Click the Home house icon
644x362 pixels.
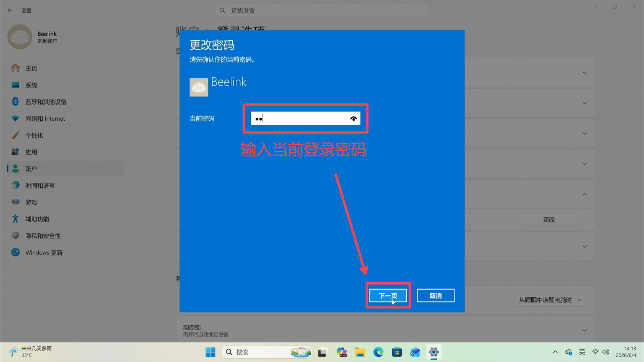pyautogui.click(x=15, y=68)
